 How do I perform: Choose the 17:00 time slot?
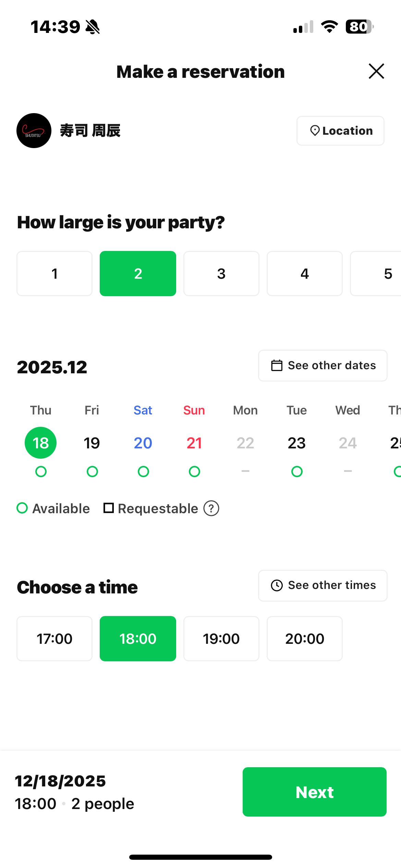coord(54,639)
